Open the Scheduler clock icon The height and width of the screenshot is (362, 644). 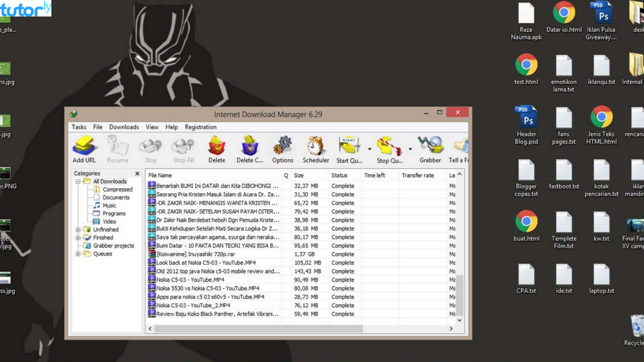[316, 149]
